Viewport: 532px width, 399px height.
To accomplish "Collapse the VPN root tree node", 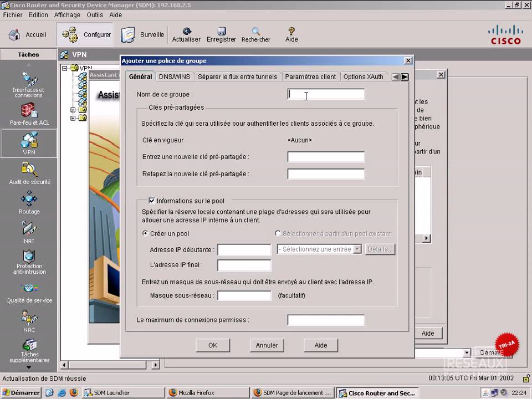I will [64, 68].
